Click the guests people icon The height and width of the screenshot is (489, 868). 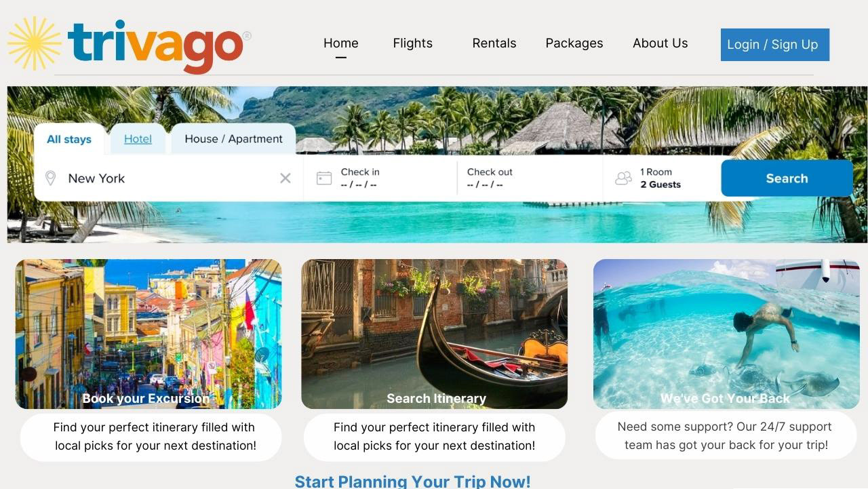(x=623, y=178)
